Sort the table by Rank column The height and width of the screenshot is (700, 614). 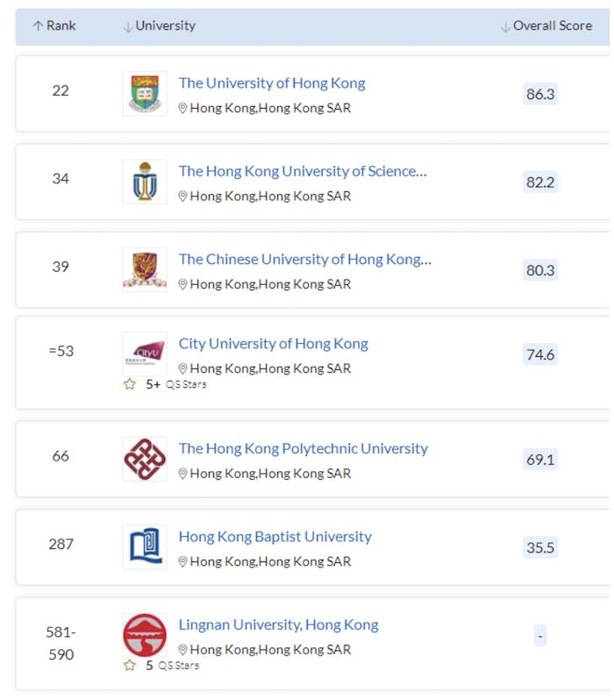[55, 26]
